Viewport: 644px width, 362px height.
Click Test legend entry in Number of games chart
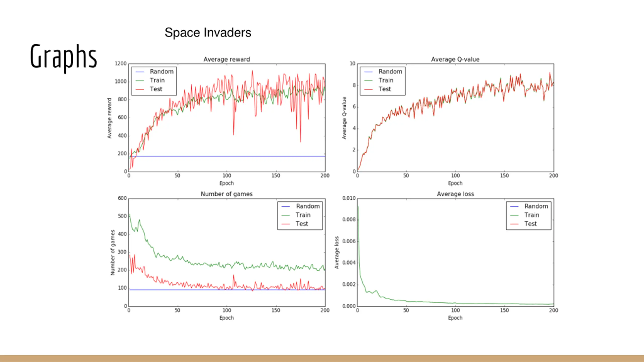(295, 224)
